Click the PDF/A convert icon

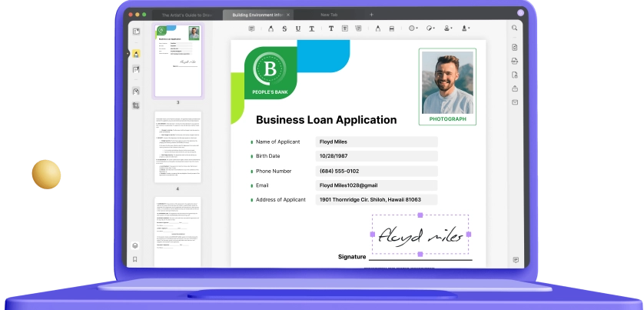point(515,61)
